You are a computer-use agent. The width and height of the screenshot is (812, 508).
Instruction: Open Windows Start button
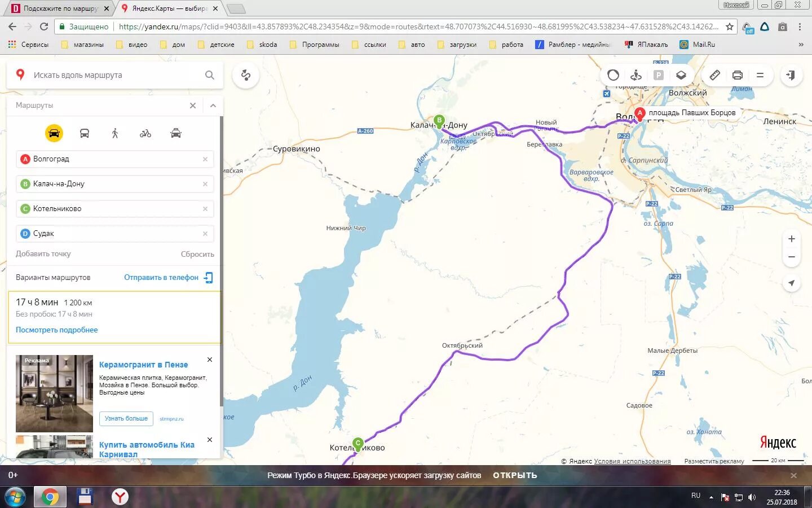pos(15,497)
